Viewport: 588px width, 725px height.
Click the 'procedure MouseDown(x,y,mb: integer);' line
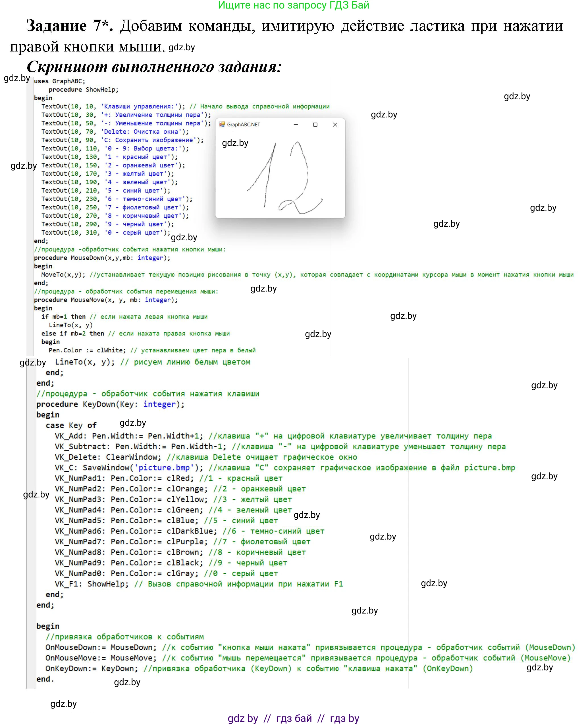click(102, 258)
